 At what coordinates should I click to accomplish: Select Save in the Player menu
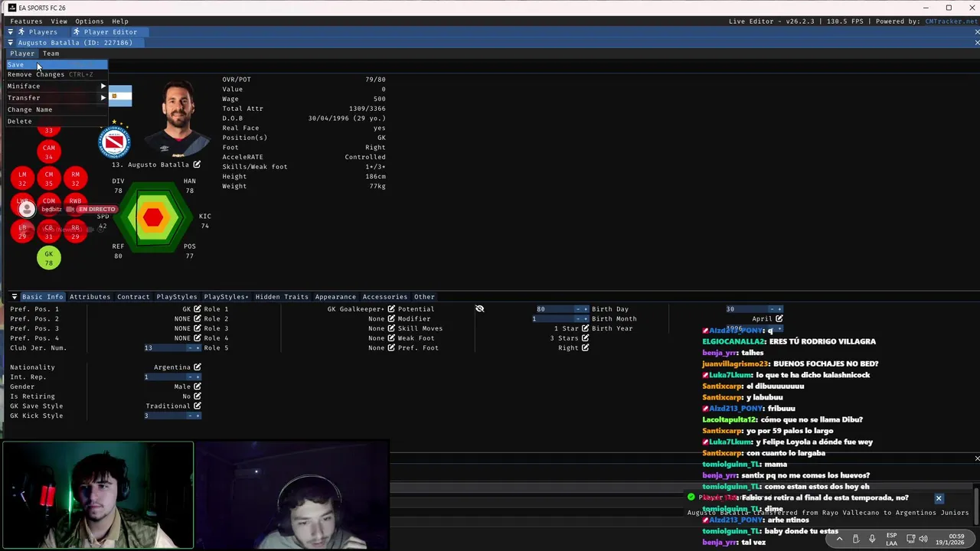point(57,64)
